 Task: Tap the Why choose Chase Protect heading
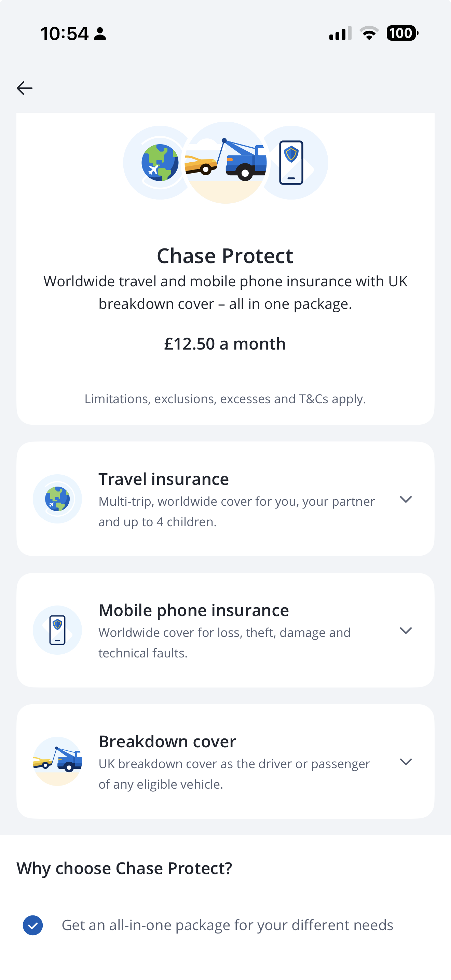pyautogui.click(x=124, y=868)
